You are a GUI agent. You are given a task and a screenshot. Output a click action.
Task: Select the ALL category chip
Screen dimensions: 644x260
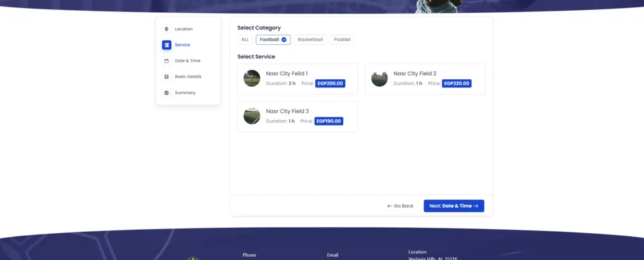[245, 40]
